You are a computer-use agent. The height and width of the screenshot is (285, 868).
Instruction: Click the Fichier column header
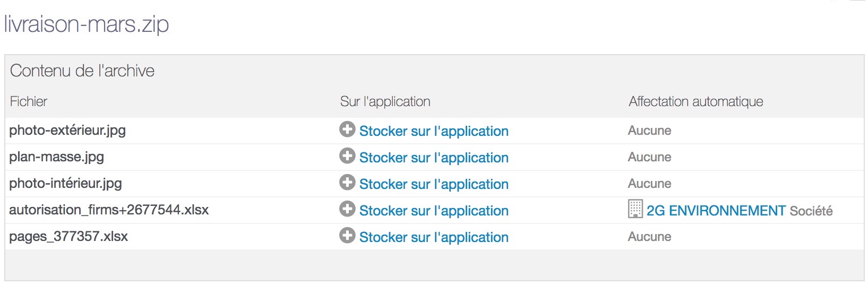coord(29,101)
